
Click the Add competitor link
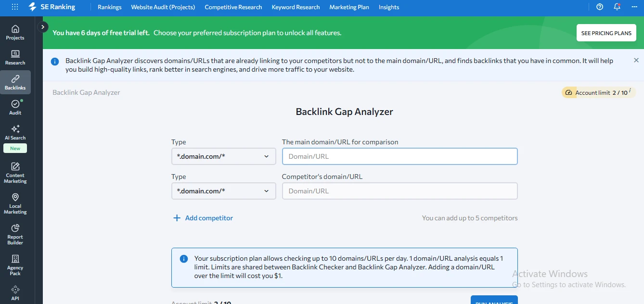click(x=209, y=218)
